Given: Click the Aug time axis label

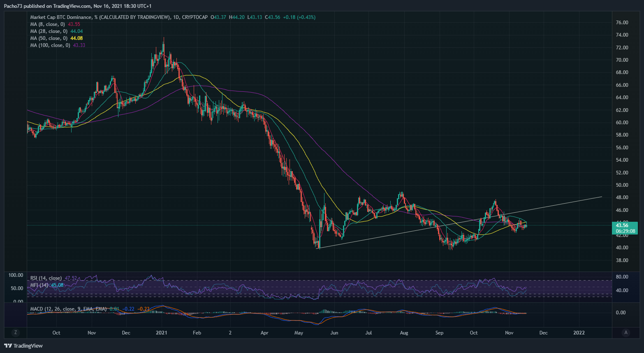Looking at the screenshot, I should click(x=404, y=332).
